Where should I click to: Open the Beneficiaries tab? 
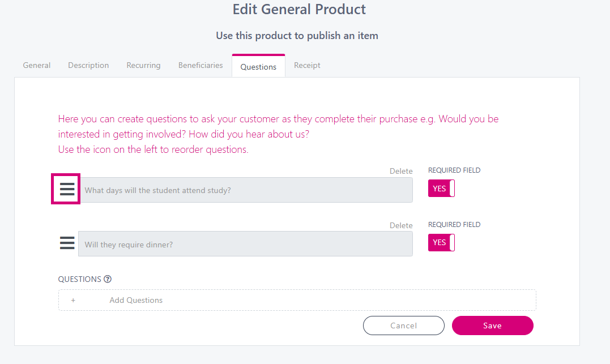point(201,66)
